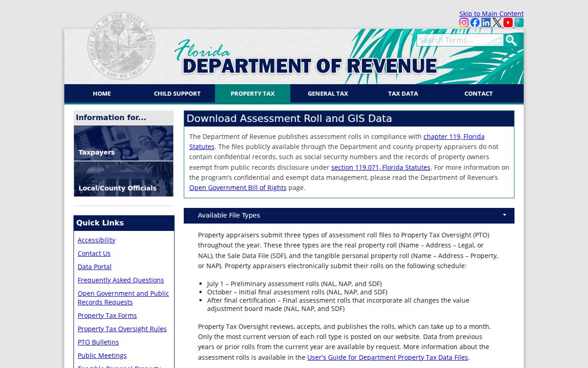Open the Open Government Bill of Rights link

238,188
